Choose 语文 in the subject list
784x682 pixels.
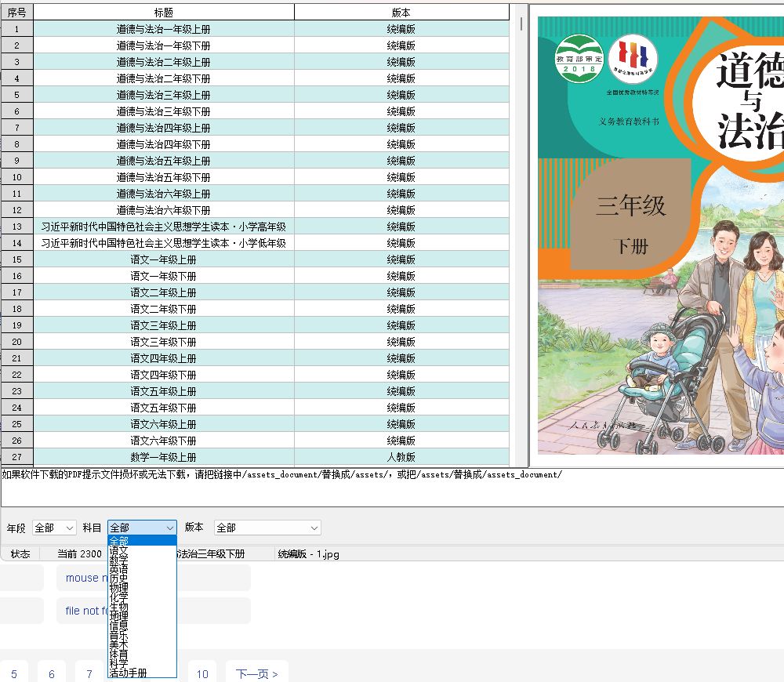pyautogui.click(x=119, y=550)
